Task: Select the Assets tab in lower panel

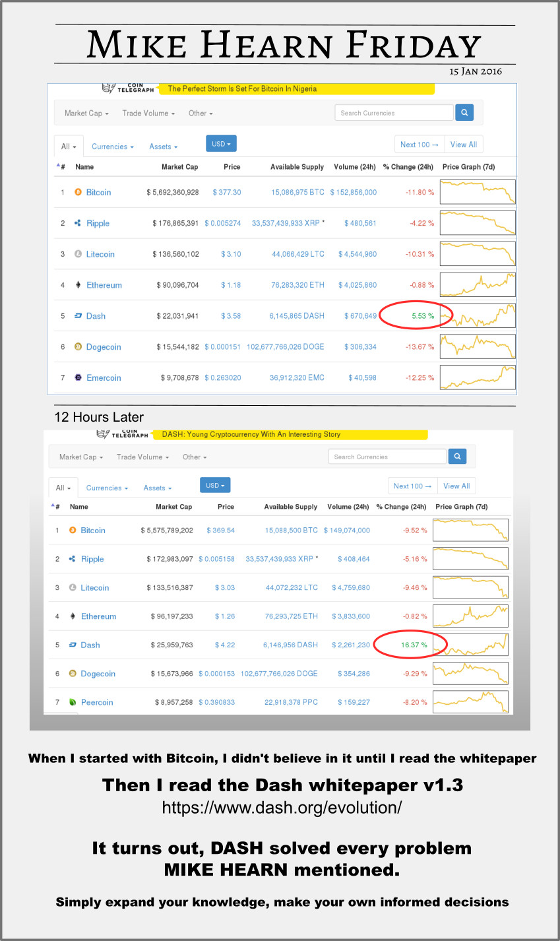Action: click(x=158, y=488)
